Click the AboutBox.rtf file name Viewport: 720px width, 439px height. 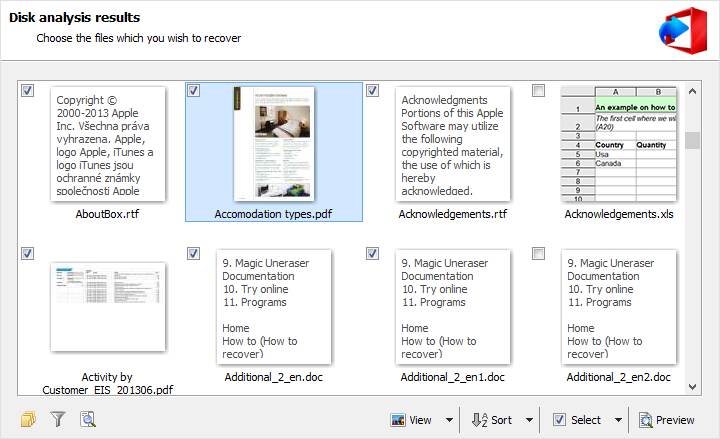pyautogui.click(x=107, y=214)
